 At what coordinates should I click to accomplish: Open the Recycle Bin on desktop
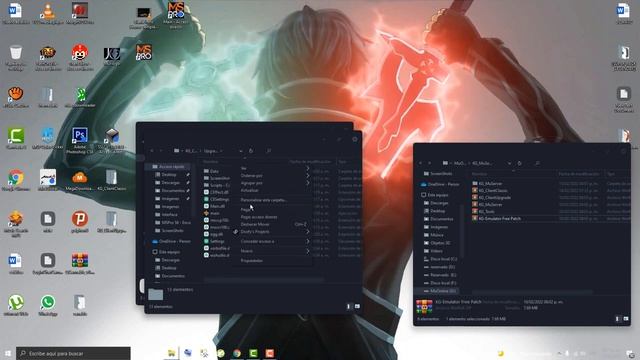click(16, 58)
